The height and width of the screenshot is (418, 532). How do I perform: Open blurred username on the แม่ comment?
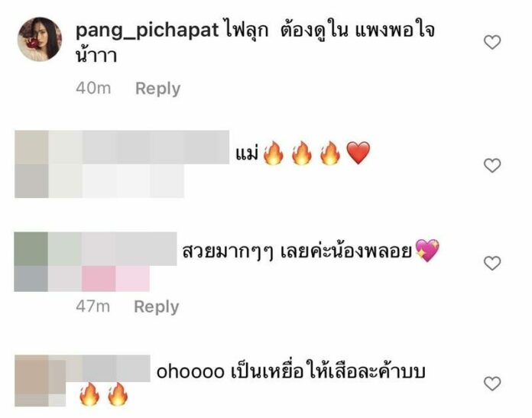coord(122,164)
